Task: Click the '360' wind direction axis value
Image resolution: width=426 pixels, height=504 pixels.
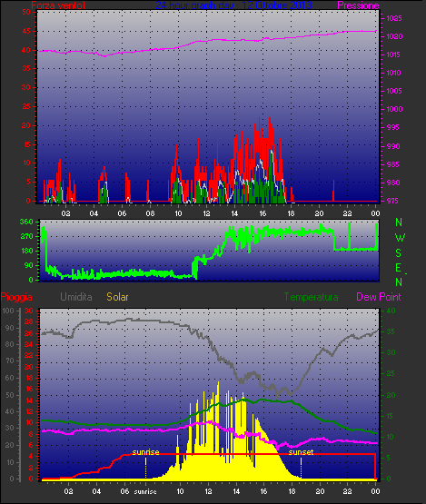Action: (x=26, y=222)
